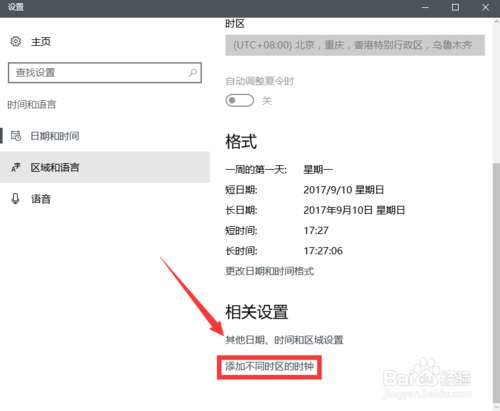Viewport: 500px width, 411px height.
Task: Open 主页 home page
Action: pyautogui.click(x=41, y=42)
